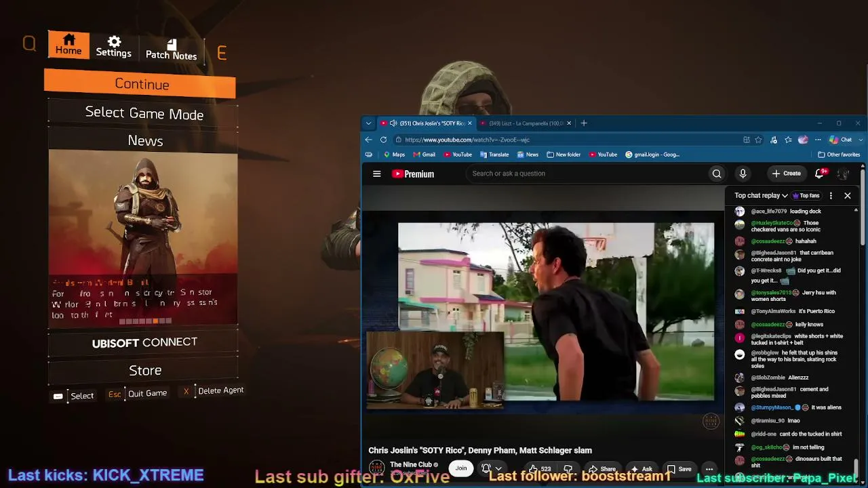Go to YouTube Premium home logo
868x488 pixels.
413,174
